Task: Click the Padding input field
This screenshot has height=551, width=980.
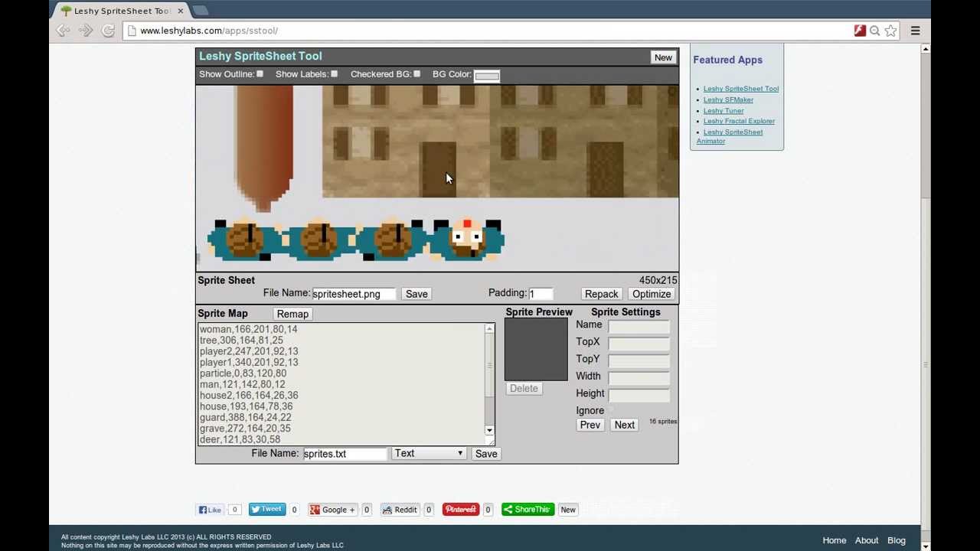Action: coord(541,294)
